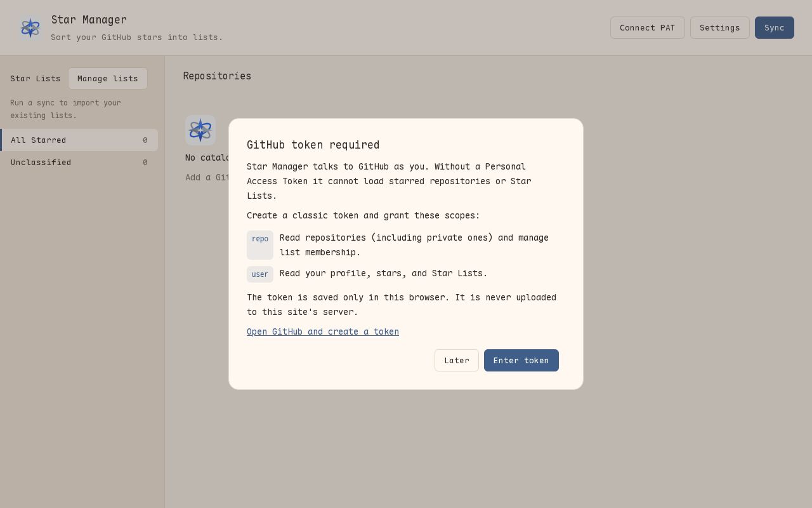
Task: Dismiss the dialog with the Later button
Action: point(456,361)
